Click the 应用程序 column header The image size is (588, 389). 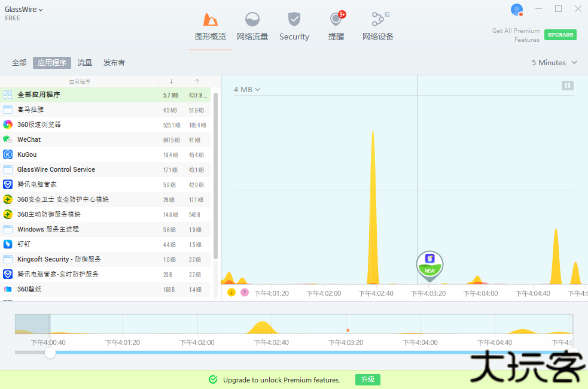(80, 81)
